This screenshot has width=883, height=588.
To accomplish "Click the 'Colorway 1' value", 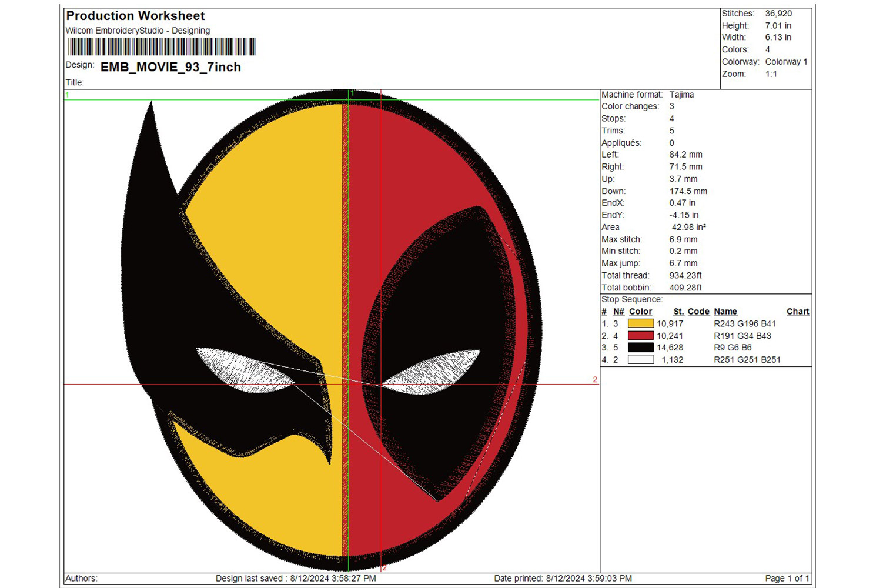I will point(787,62).
